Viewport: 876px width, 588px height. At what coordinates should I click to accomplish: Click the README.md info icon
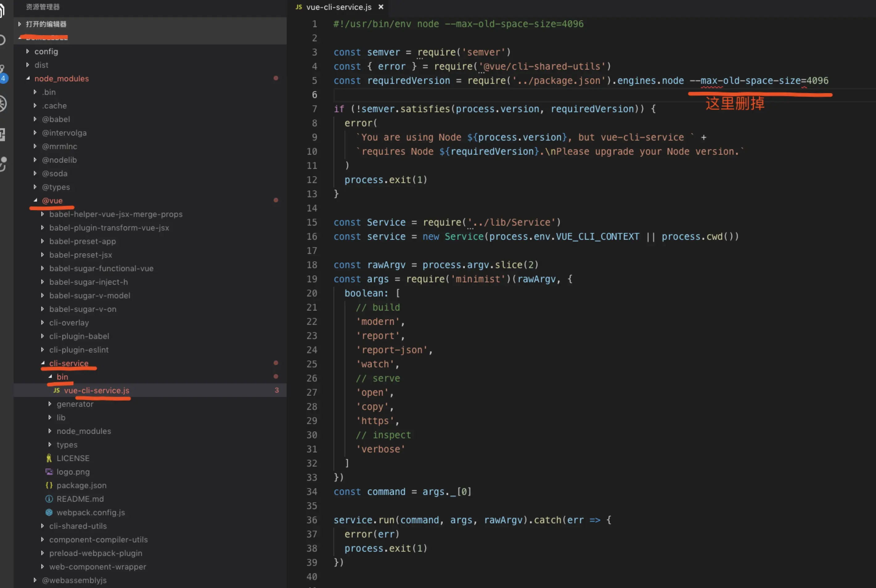[49, 499]
